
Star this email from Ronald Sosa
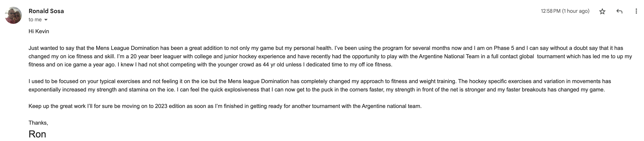602,11
